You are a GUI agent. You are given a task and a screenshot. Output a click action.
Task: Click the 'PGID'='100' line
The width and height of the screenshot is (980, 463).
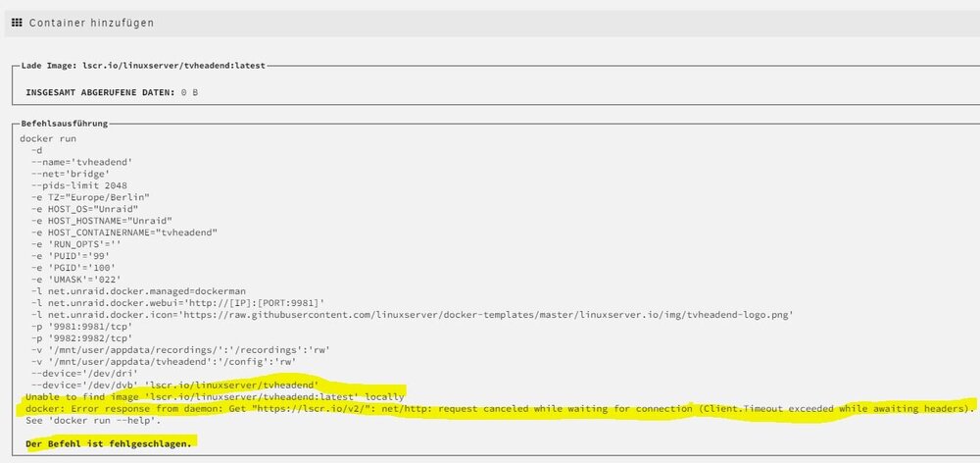(73, 268)
